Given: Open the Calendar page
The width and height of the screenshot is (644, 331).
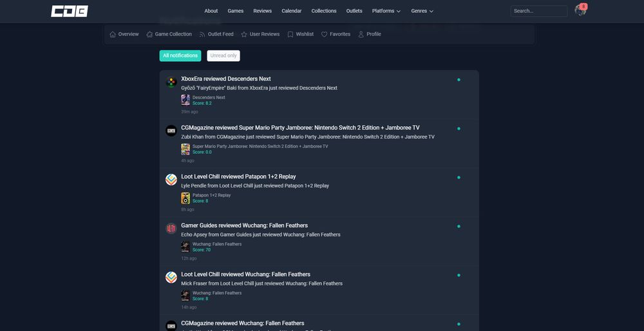Looking at the screenshot, I should click(292, 11).
